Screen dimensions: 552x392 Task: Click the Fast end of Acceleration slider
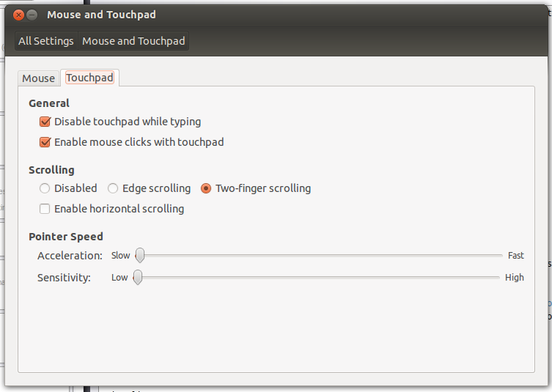tap(516, 256)
